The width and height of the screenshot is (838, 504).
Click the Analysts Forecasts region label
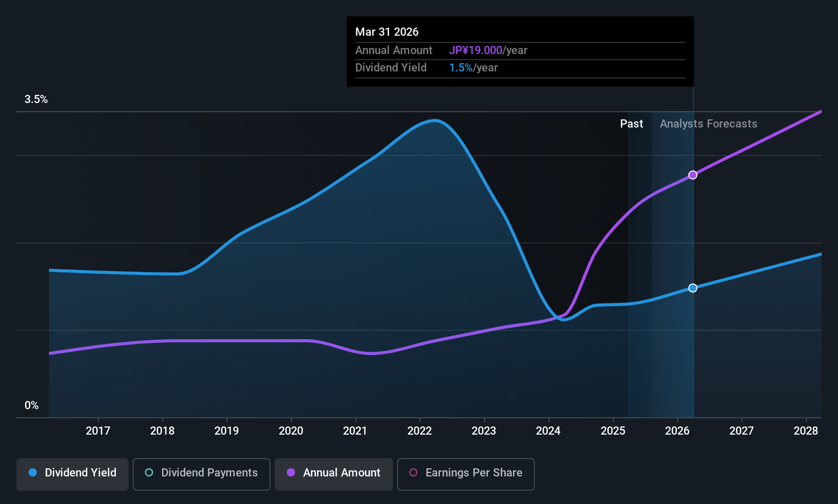click(708, 124)
